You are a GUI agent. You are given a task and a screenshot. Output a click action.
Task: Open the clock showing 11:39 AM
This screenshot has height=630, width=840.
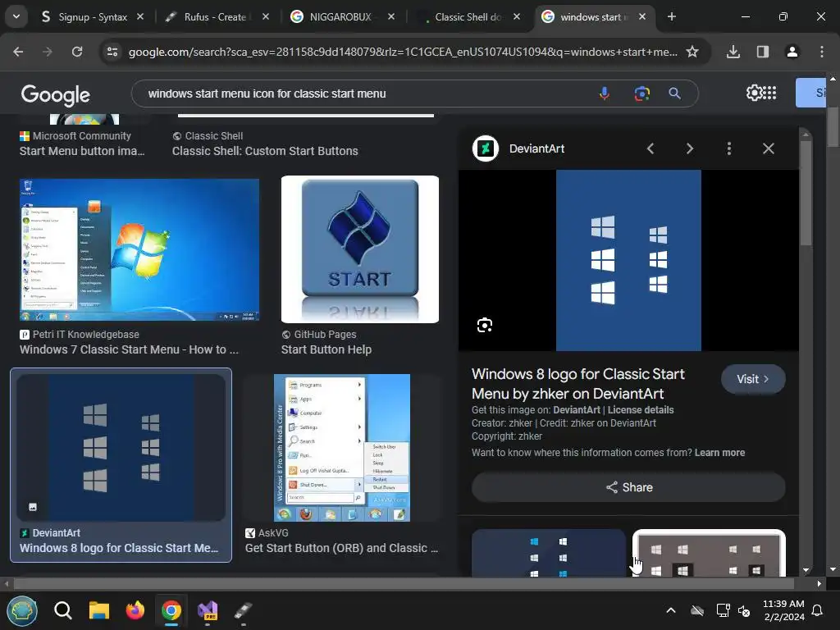click(783, 610)
